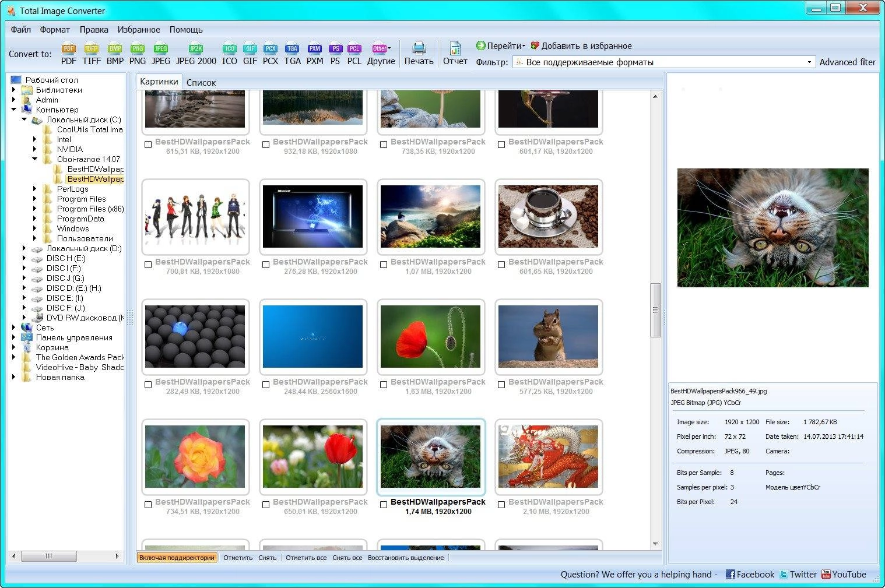This screenshot has width=885, height=588.
Task: Convert images to GIF icon
Action: (250, 50)
